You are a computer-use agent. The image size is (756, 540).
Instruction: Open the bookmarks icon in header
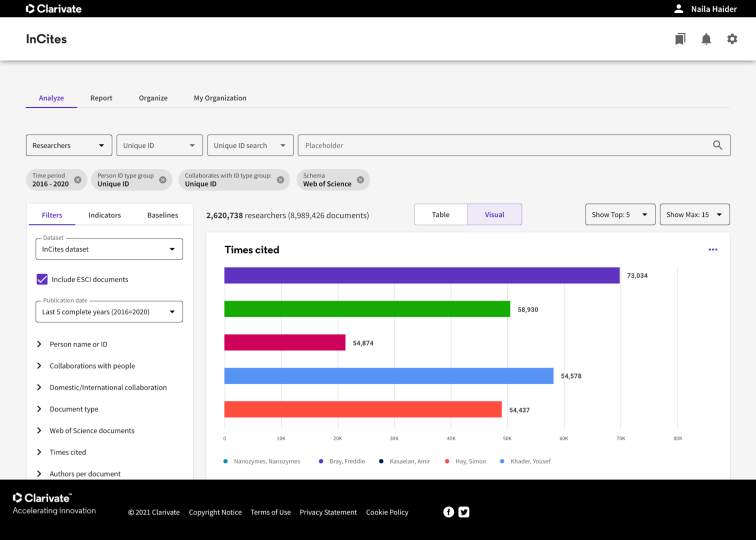pyautogui.click(x=680, y=39)
